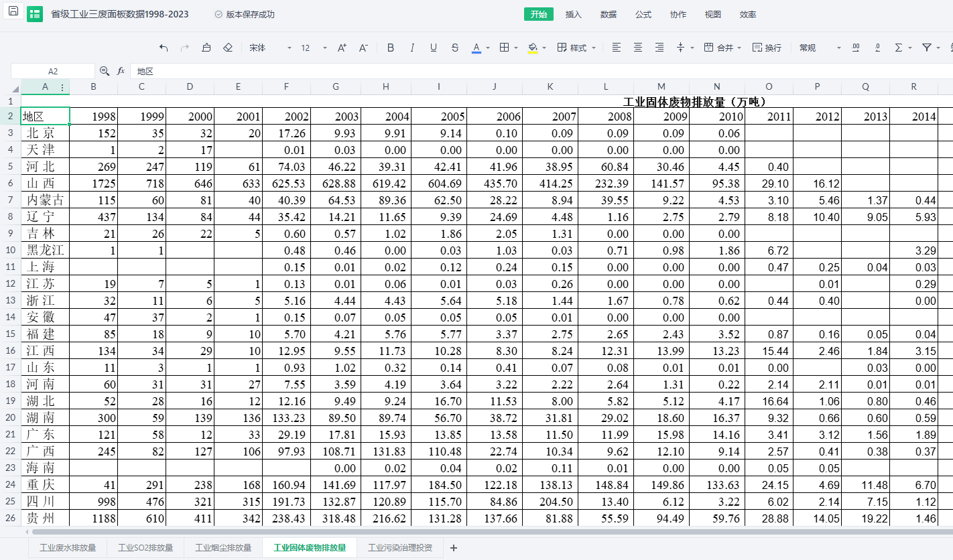Apply the yellow fill color bucket
The image size is (953, 560).
(x=533, y=48)
